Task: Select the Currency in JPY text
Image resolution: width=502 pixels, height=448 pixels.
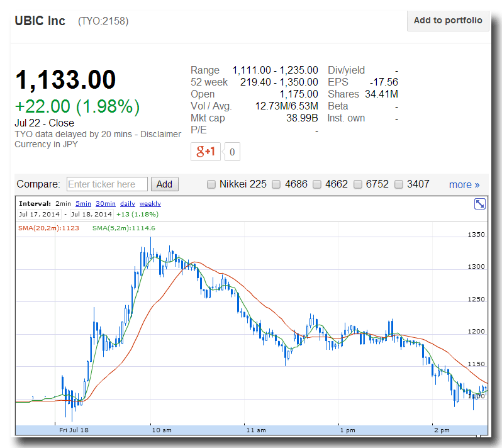Action: (x=46, y=144)
